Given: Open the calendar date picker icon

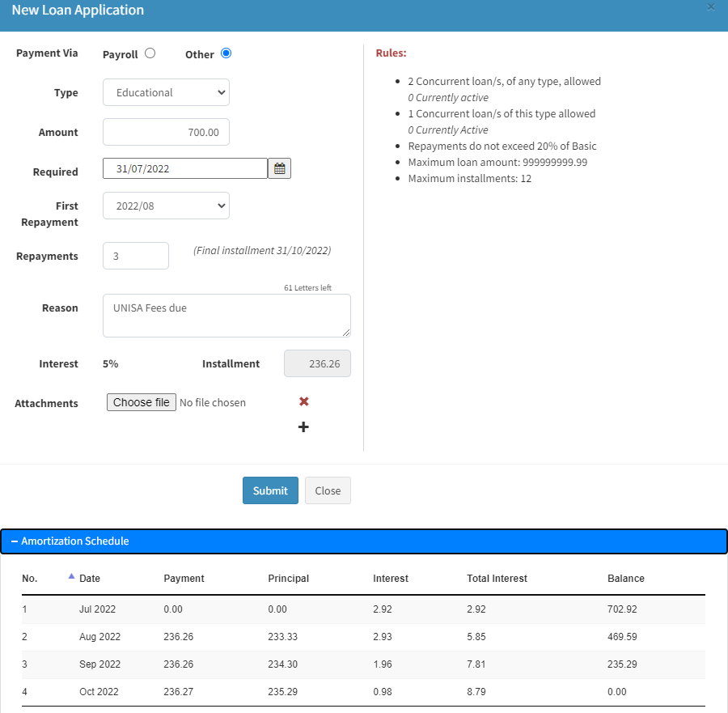Looking at the screenshot, I should 280,168.
